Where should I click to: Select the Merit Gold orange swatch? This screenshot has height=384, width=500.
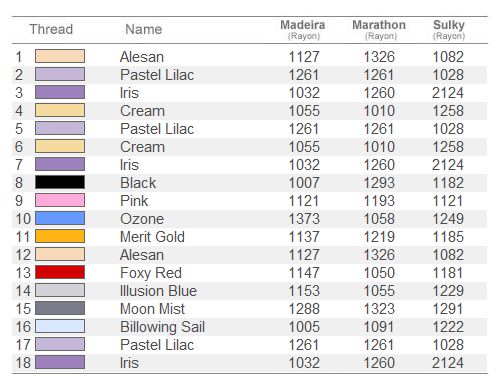(60, 236)
